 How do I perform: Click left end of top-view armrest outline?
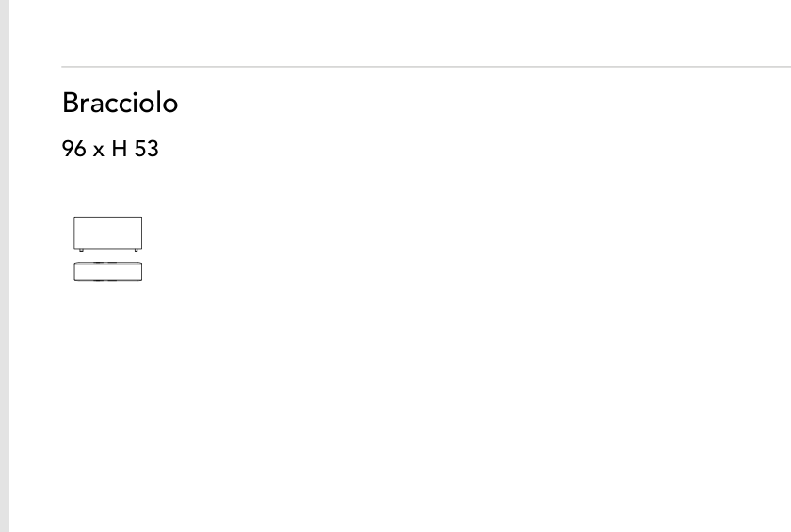point(74,271)
